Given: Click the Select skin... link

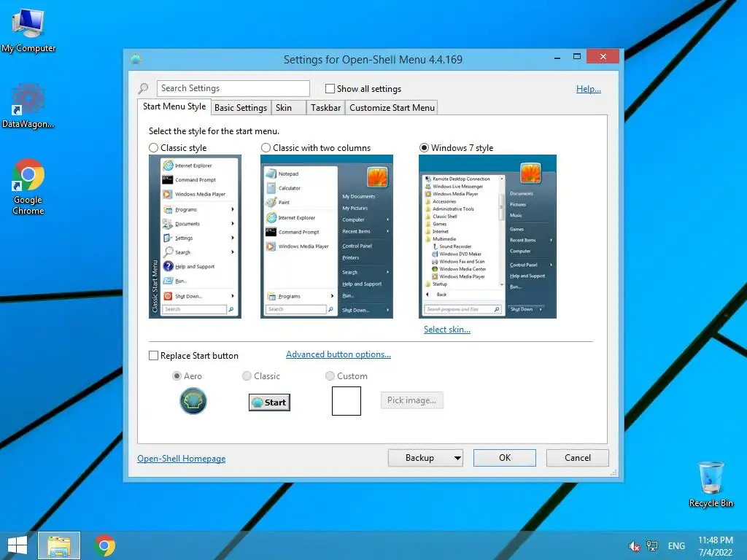Looking at the screenshot, I should 447,330.
